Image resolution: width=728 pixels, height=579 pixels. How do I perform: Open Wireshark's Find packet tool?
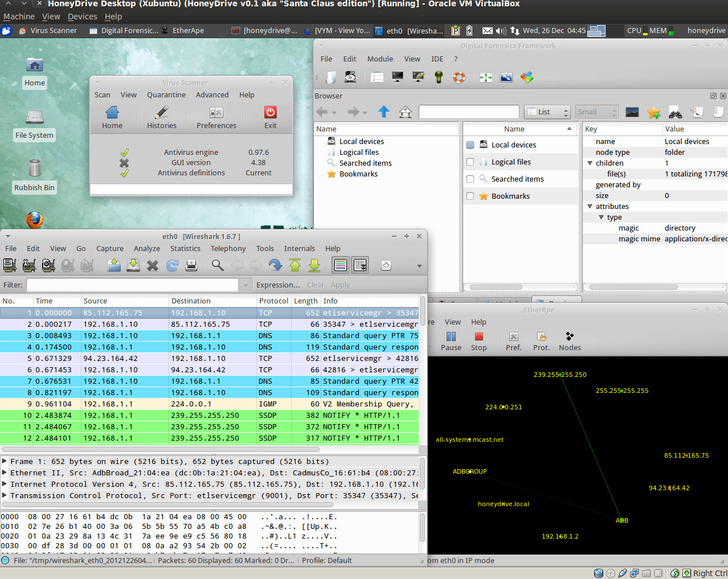pyautogui.click(x=217, y=265)
